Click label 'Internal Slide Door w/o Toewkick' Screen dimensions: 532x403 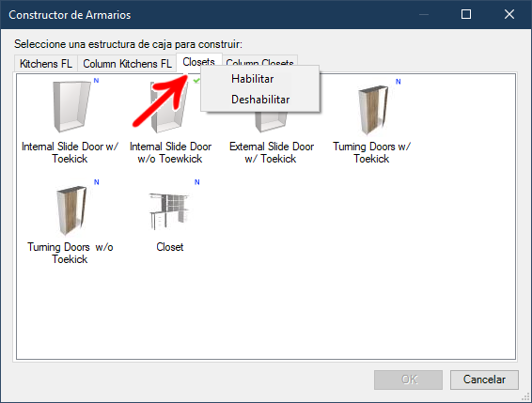click(x=170, y=152)
